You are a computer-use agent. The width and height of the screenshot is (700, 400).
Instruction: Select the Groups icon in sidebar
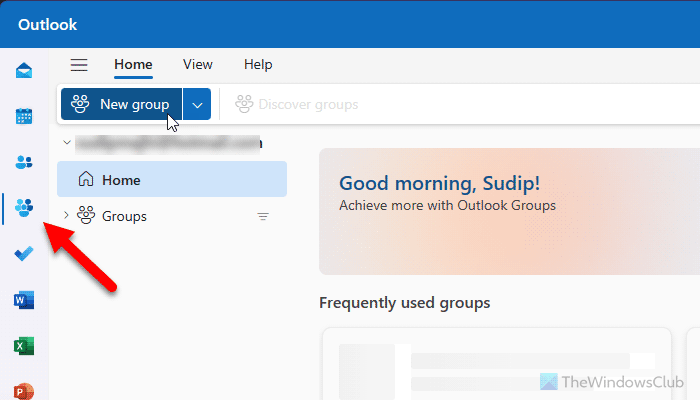[24, 208]
